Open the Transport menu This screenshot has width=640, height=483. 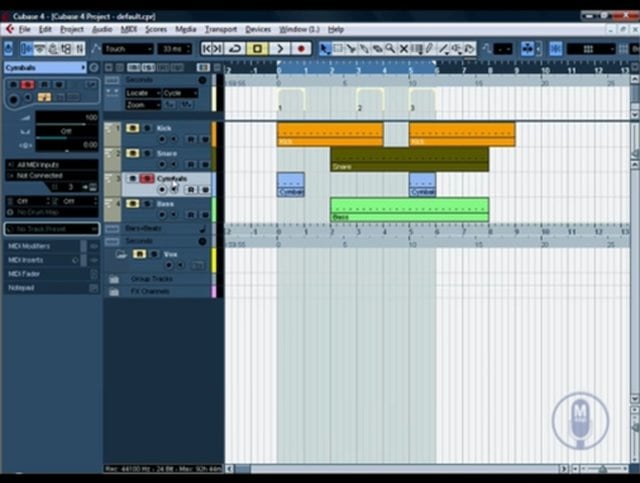click(x=221, y=29)
